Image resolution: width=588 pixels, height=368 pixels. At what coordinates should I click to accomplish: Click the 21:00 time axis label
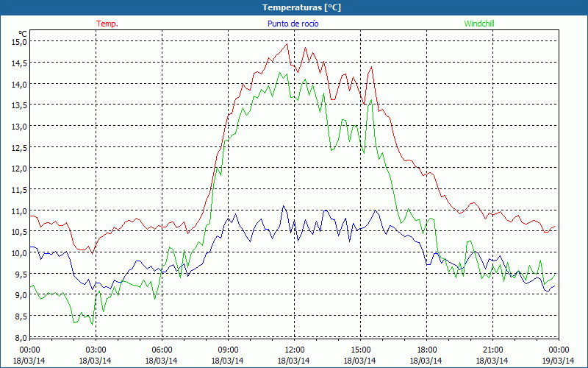point(492,350)
